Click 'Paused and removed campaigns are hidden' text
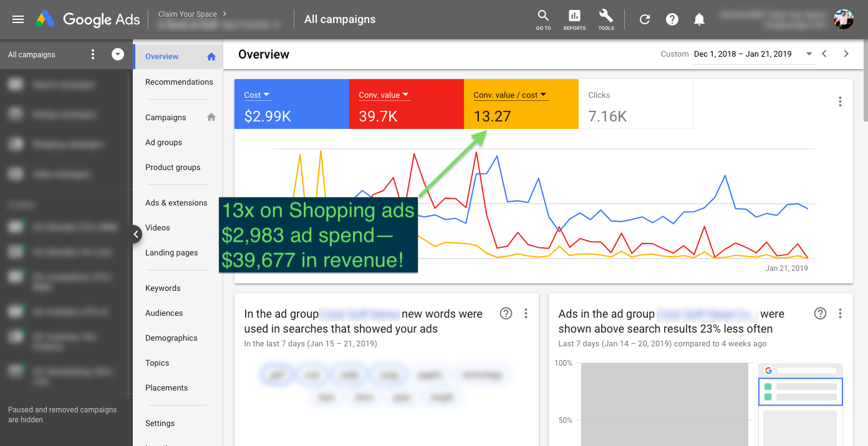The width and height of the screenshot is (868, 446). (62, 415)
